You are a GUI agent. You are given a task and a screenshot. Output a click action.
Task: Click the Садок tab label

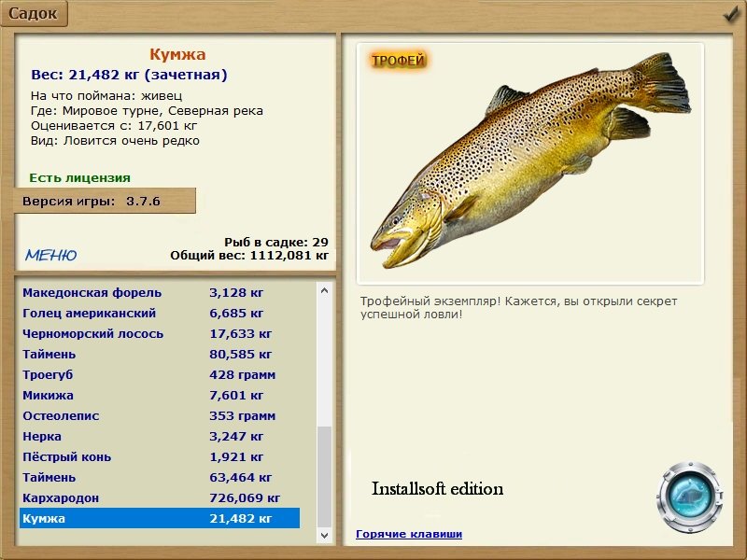coord(33,13)
